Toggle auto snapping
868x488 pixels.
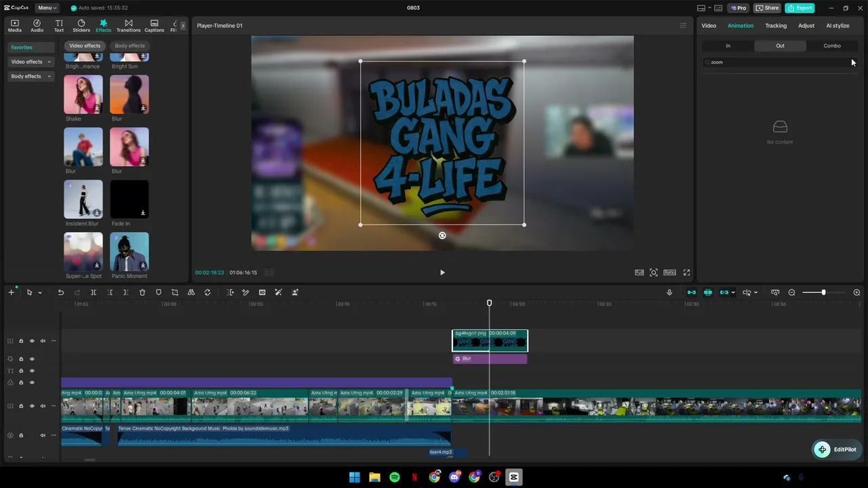708,293
